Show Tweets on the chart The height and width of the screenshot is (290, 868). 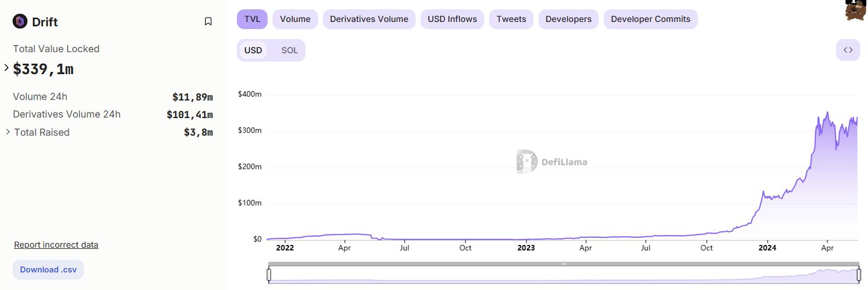[511, 19]
